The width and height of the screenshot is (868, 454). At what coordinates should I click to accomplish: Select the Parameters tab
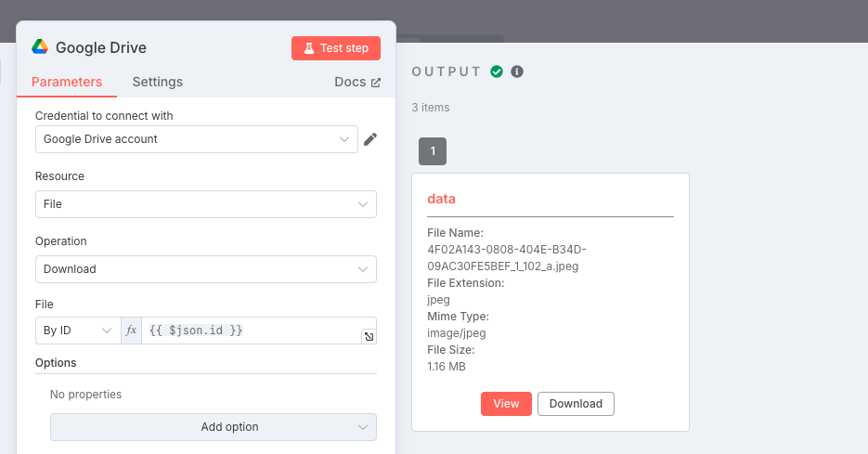tap(67, 82)
